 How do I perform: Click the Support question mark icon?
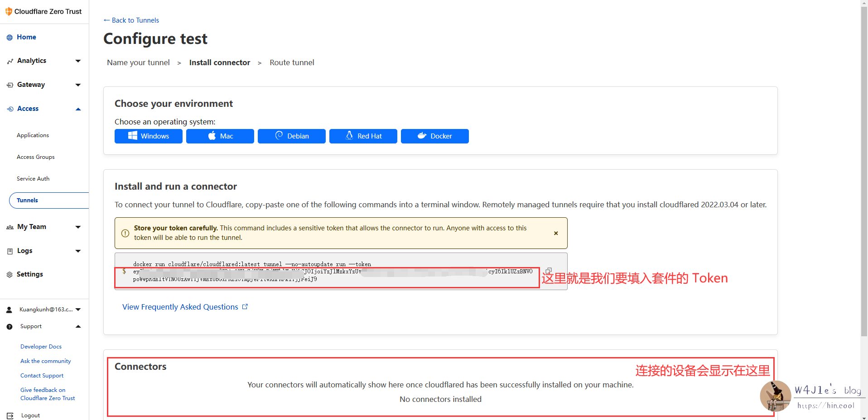click(x=9, y=326)
